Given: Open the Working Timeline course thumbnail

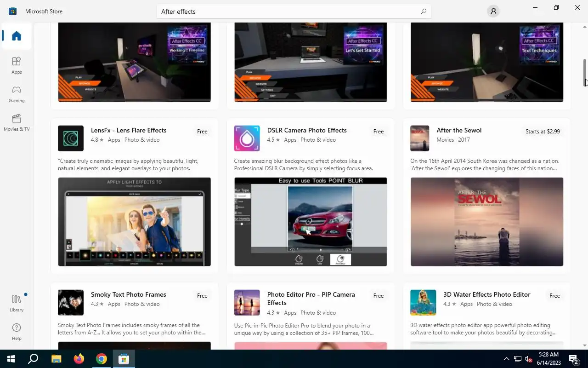Looking at the screenshot, I should click(x=134, y=62).
